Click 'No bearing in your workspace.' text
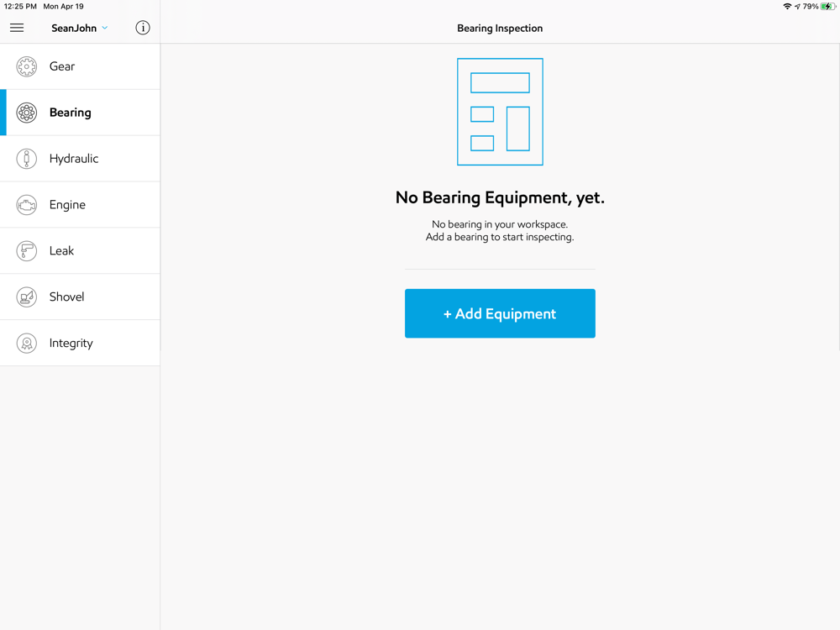Image resolution: width=840 pixels, height=630 pixels. click(500, 224)
